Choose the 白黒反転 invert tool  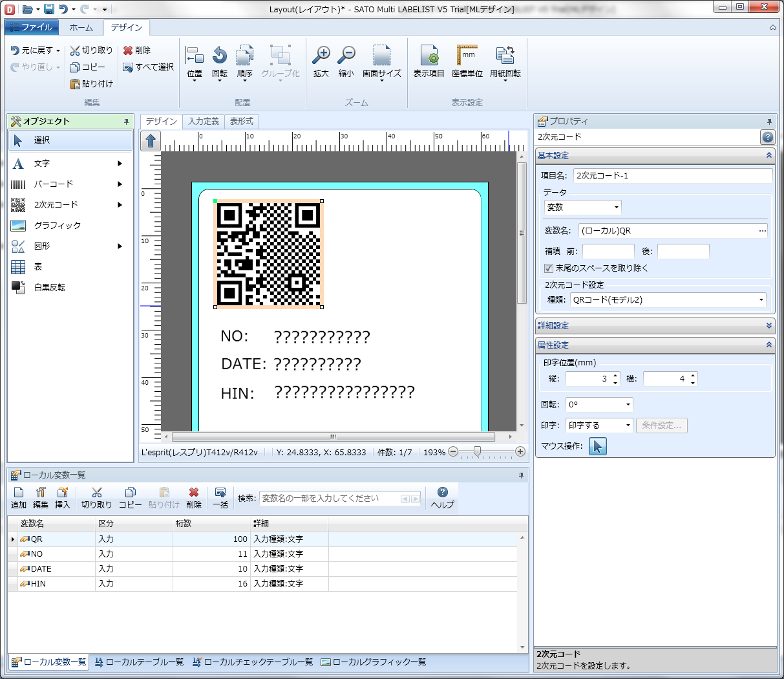coord(49,288)
